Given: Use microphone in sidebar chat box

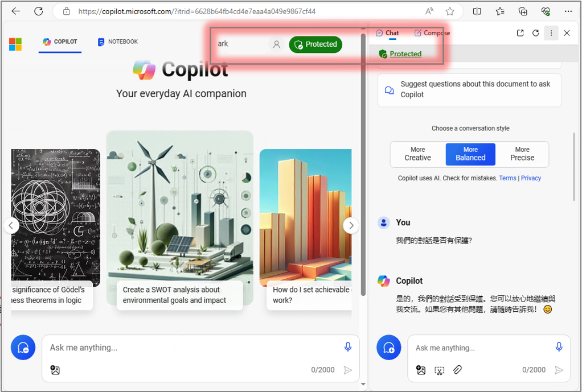Looking at the screenshot, I should [x=559, y=346].
